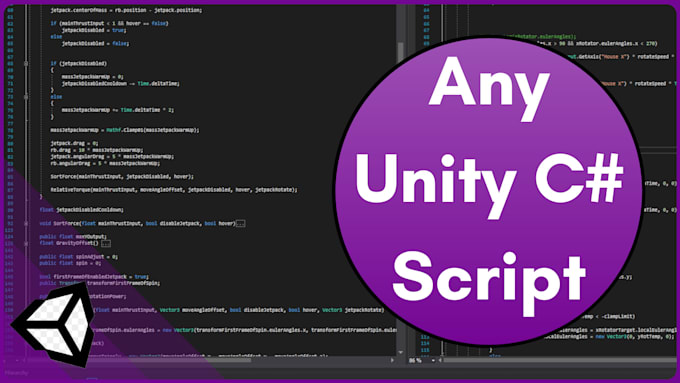Click left pane vertical scrollbar thumb
The width and height of the screenshot is (680, 383).
click(x=401, y=52)
